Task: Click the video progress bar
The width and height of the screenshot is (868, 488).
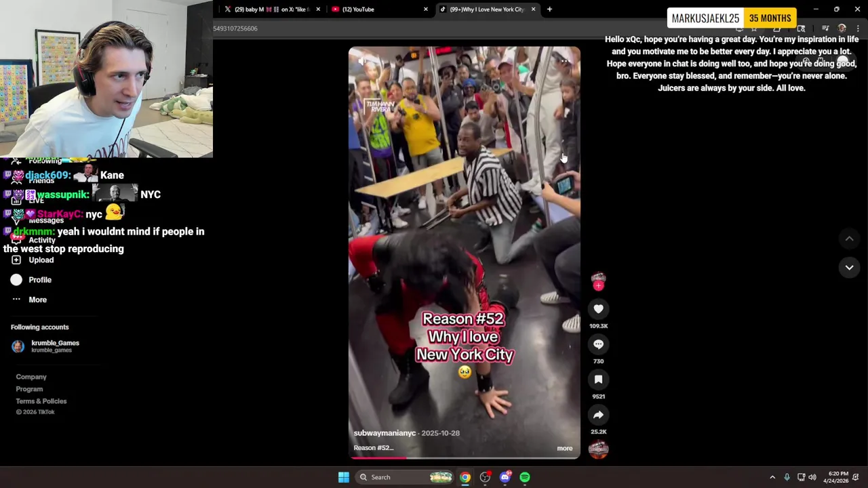Action: point(465,458)
